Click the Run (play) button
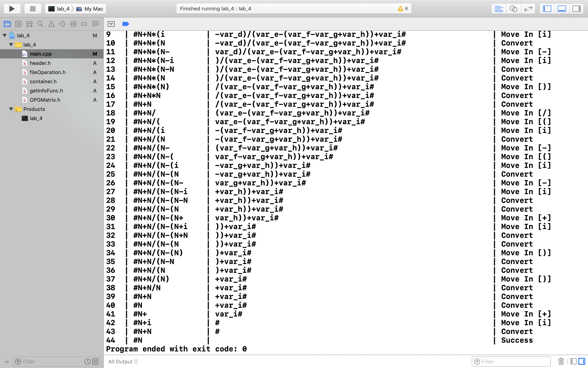The height and width of the screenshot is (368, 588). coord(12,9)
